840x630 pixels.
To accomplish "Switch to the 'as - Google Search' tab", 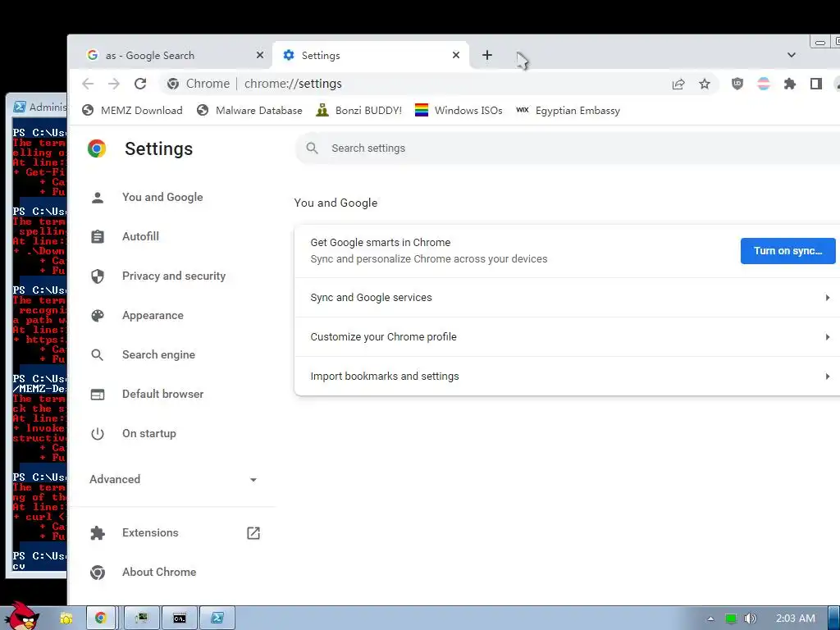I will pyautogui.click(x=171, y=55).
